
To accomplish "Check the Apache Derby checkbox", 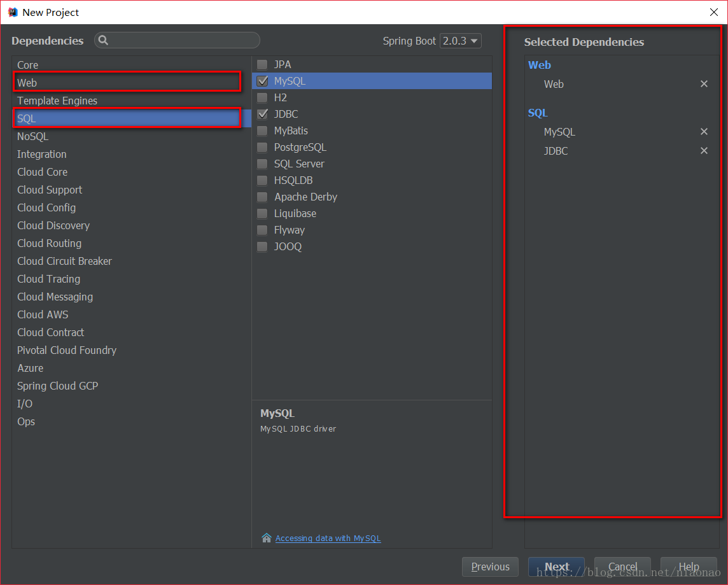I will [262, 197].
